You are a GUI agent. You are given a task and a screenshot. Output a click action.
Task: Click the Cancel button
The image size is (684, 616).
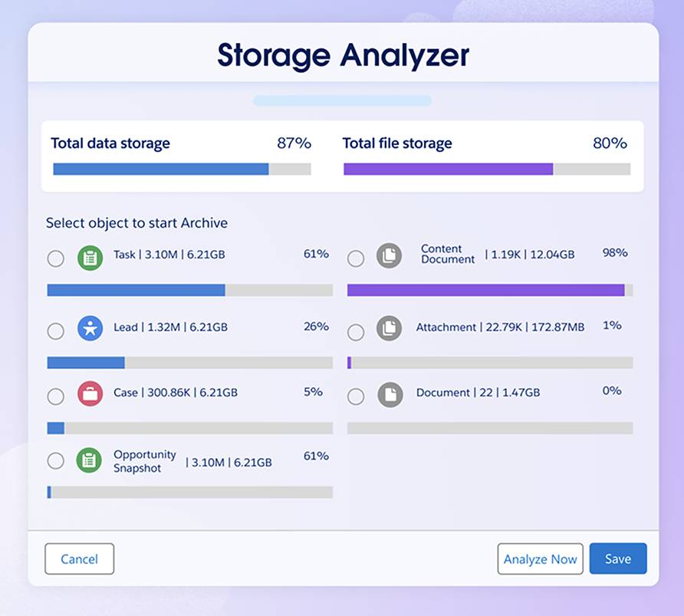click(x=80, y=559)
